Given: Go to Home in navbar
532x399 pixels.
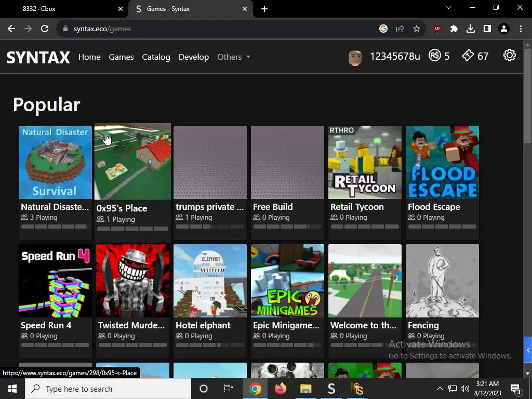Looking at the screenshot, I should tap(89, 57).
